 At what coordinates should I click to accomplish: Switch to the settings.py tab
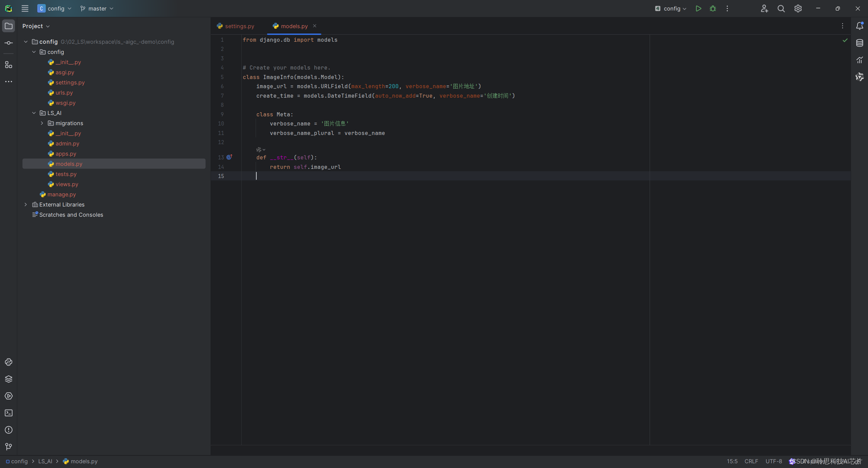pos(239,26)
